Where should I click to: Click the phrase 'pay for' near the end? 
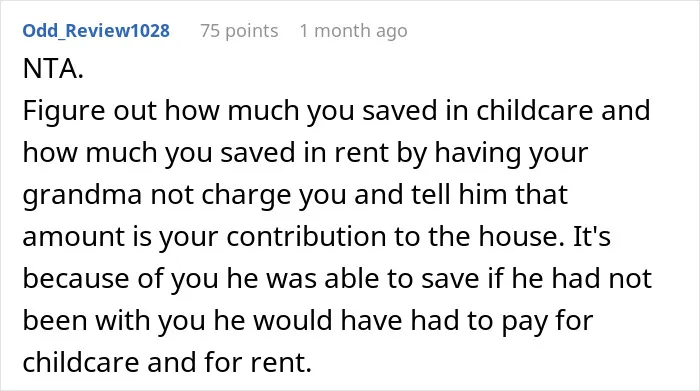coord(547,322)
